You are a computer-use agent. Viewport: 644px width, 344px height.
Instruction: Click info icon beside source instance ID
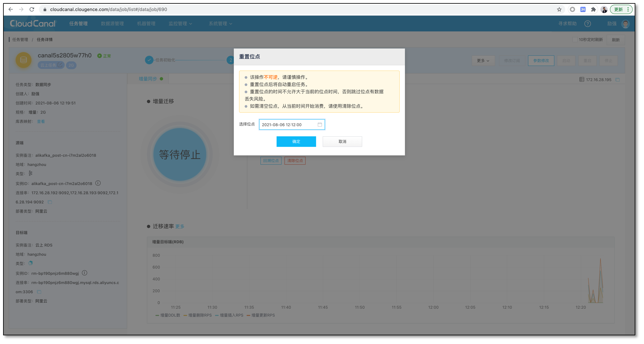98,183
